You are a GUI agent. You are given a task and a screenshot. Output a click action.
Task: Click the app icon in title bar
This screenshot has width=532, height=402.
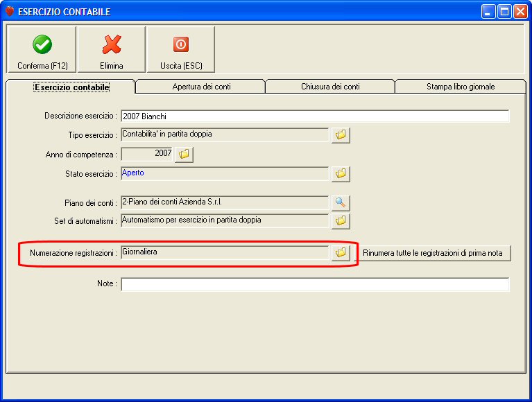(10, 11)
